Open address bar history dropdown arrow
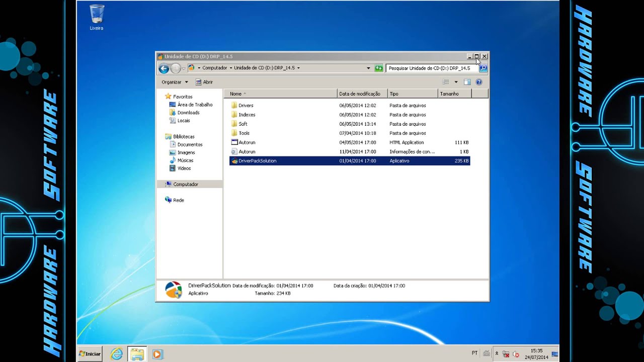 369,68
